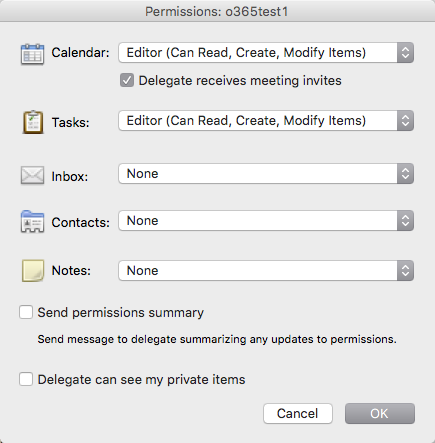The height and width of the screenshot is (443, 435).
Task: Open the Notes permission dropdown
Action: tap(266, 271)
